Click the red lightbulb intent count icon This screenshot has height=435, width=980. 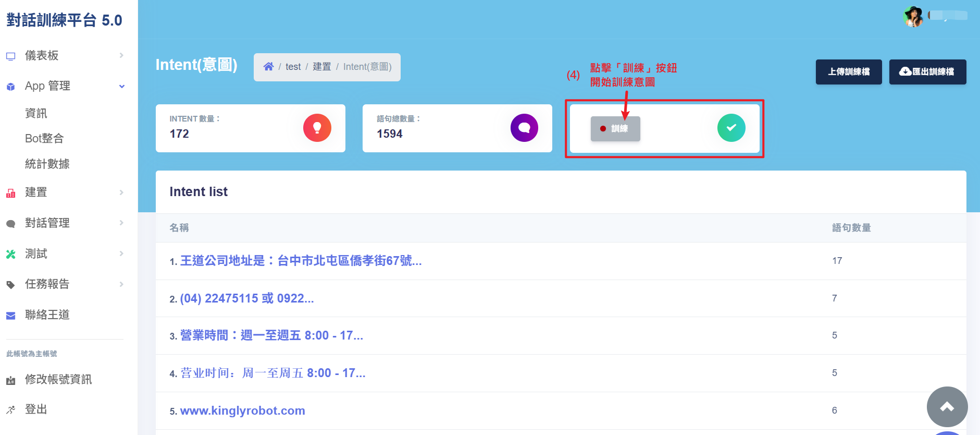click(x=317, y=128)
